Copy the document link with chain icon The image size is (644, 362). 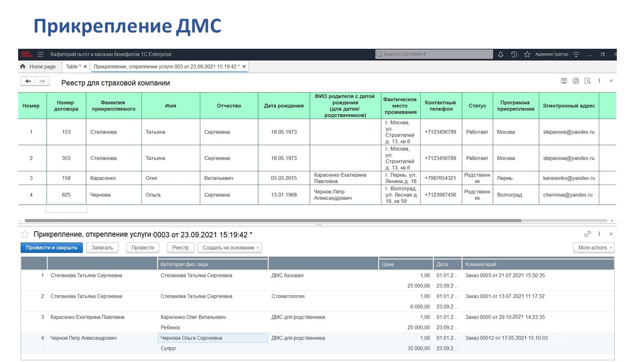pyautogui.click(x=587, y=234)
